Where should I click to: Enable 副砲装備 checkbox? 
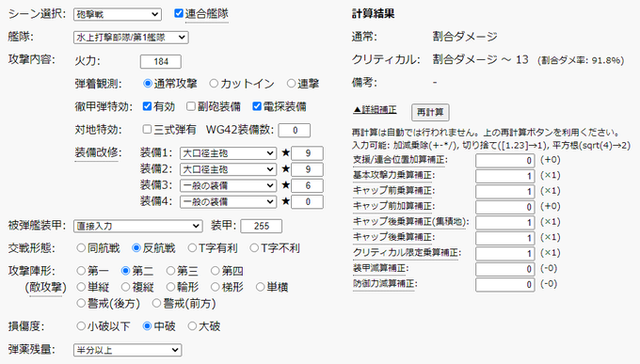pyautogui.click(x=191, y=106)
